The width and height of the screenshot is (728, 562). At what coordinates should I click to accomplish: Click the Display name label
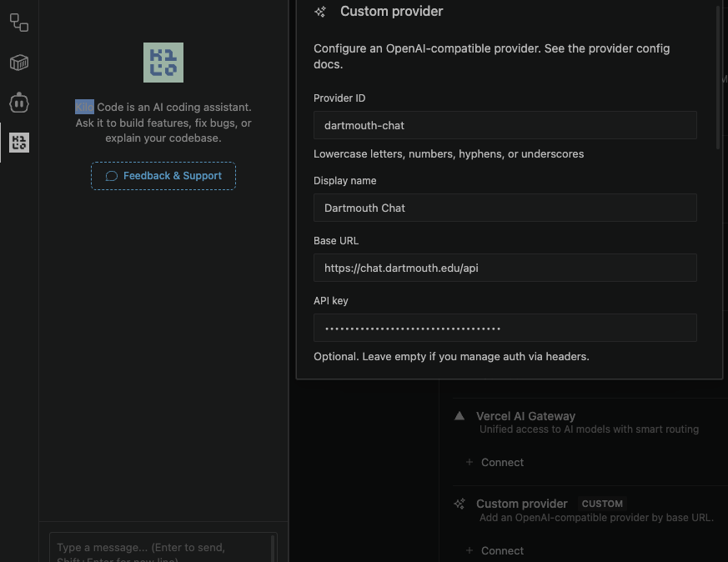click(x=345, y=181)
